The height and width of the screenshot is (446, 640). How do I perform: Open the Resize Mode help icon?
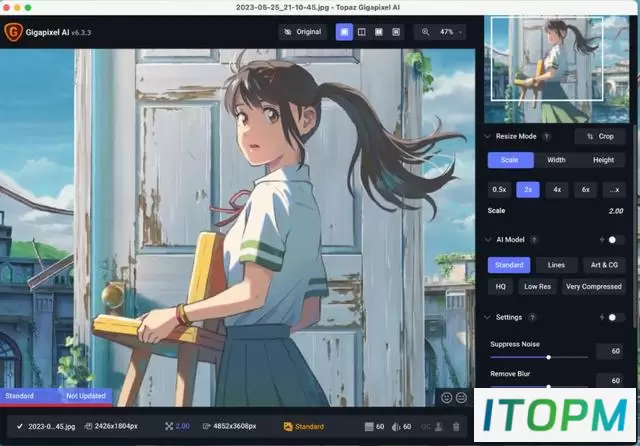tap(547, 136)
